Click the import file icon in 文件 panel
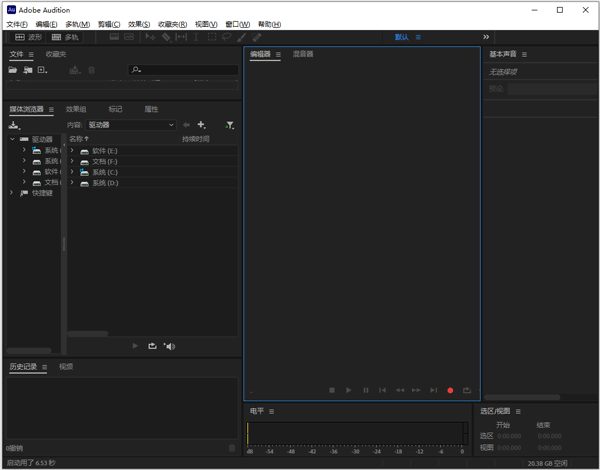 pyautogui.click(x=28, y=70)
